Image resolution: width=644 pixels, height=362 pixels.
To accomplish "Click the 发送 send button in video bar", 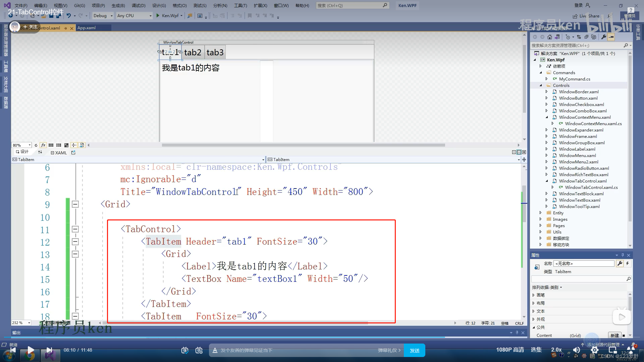I will (415, 350).
